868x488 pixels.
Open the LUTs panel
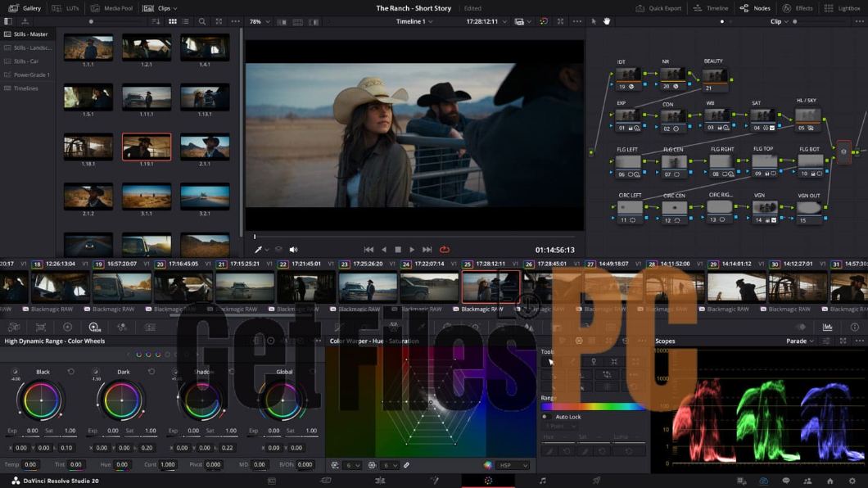pyautogui.click(x=66, y=8)
